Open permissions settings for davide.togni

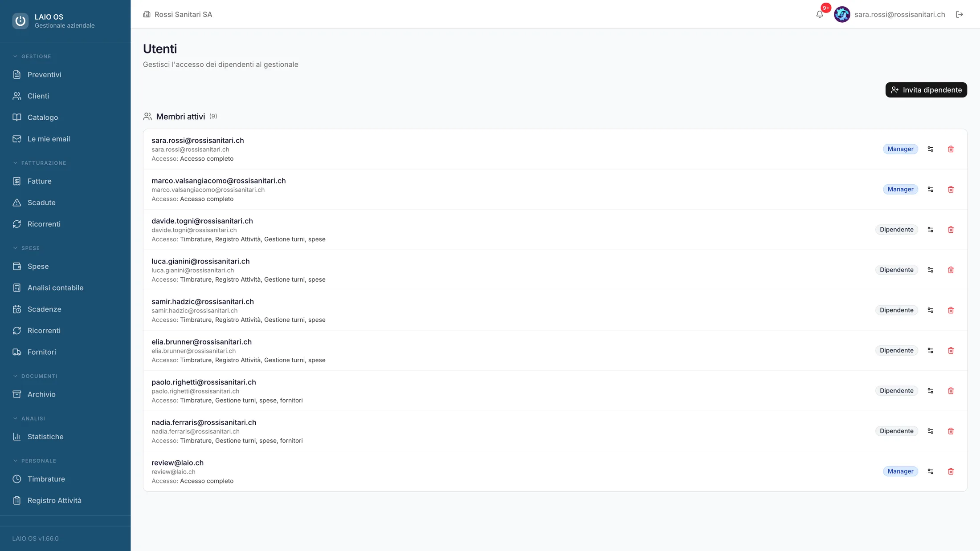(x=930, y=230)
